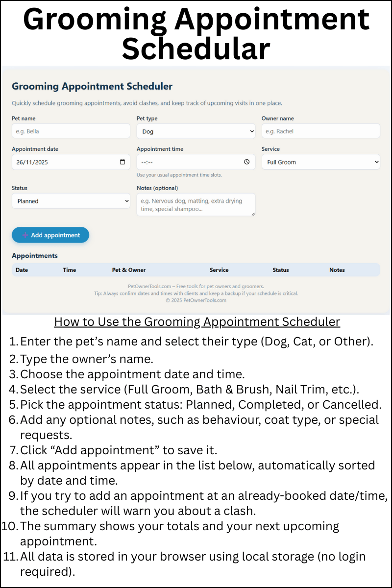Click the clock icon in appointment time field
Viewport: 392px width, 588px height.
(x=246, y=162)
